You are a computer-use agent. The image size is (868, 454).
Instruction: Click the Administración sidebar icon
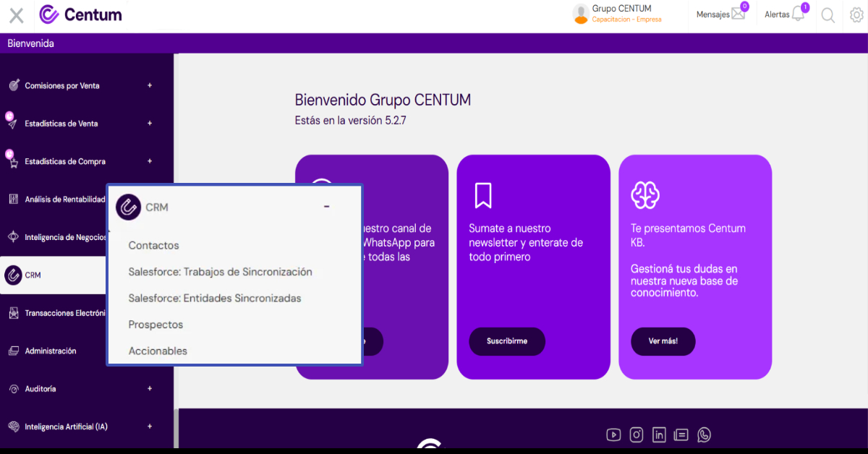click(13, 351)
